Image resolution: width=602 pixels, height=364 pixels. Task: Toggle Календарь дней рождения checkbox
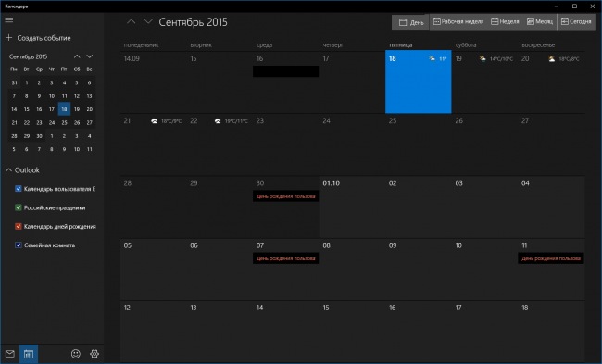pos(18,226)
